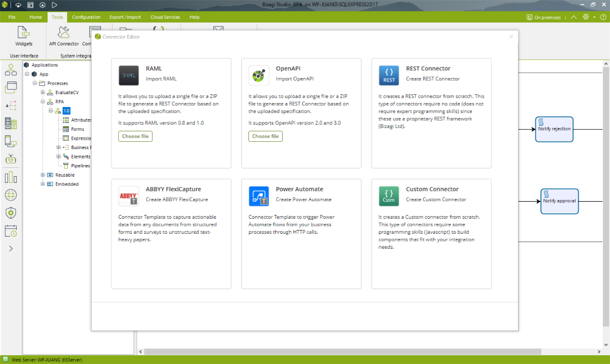Select the process flowchart icon in left sidebar
This screenshot has height=364, width=610.
click(x=11, y=70)
